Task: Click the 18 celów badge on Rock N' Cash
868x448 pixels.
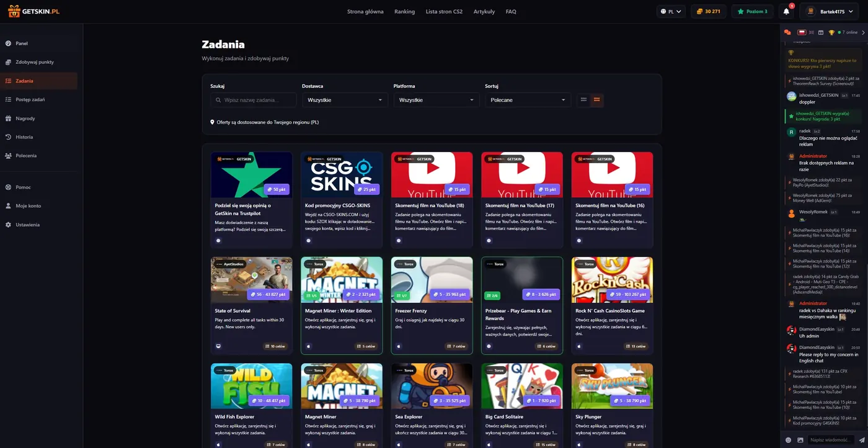Action: coord(635,346)
